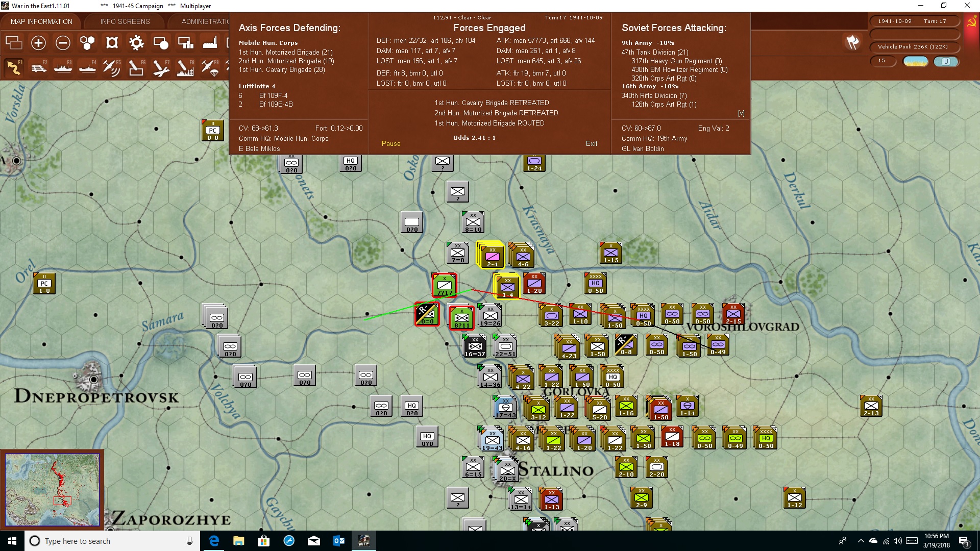Select the red 2-15 counter at Voroshilovgrad
The width and height of the screenshot is (980, 551).
click(733, 314)
